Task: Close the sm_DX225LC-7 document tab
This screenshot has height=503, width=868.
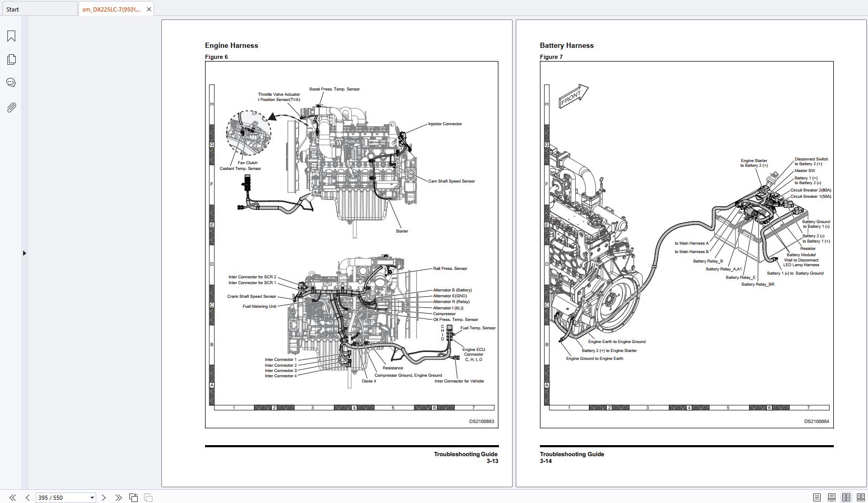Action: 149,9
